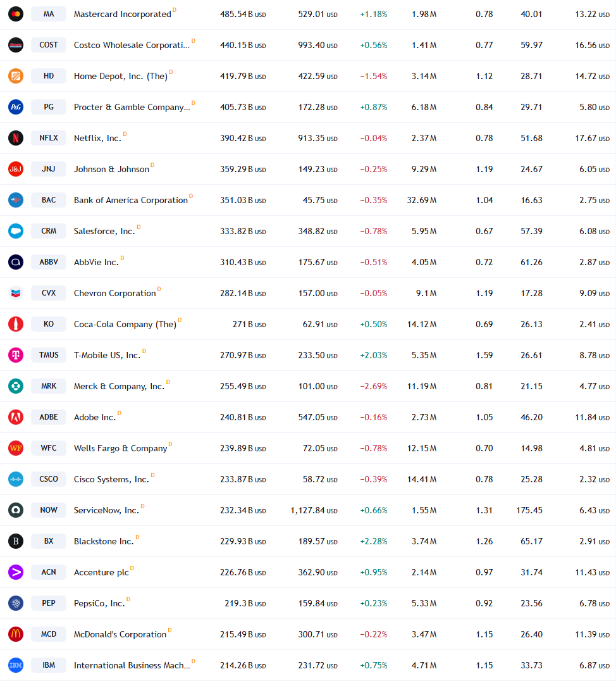Click the Home Depot logo icon
This screenshot has height=681, width=616.
tap(16, 76)
